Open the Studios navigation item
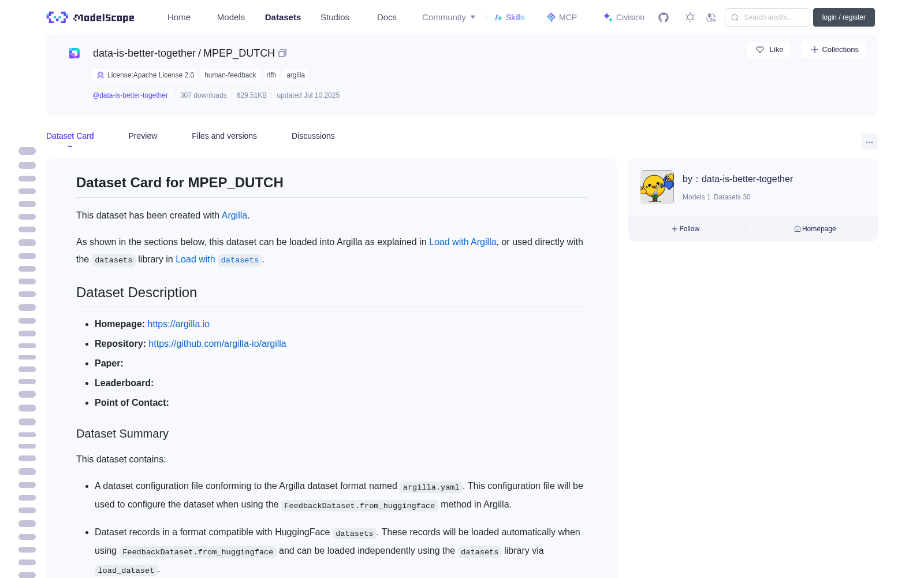 coord(335,17)
